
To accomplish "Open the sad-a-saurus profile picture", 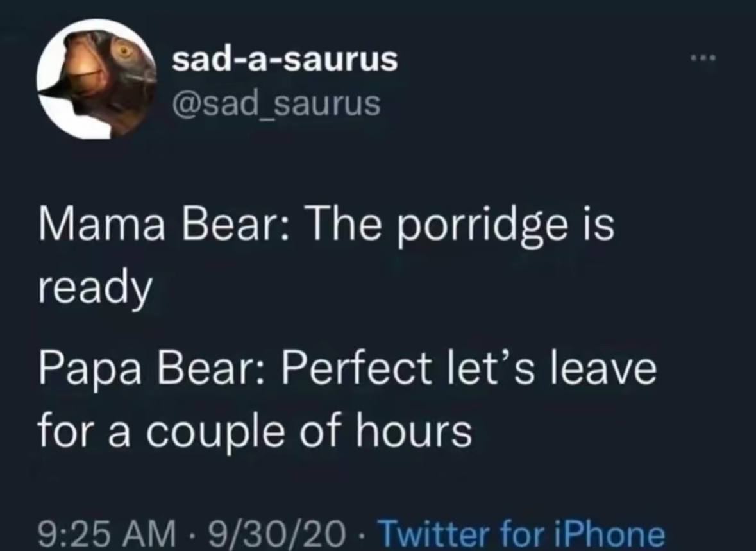I will pos(96,79).
